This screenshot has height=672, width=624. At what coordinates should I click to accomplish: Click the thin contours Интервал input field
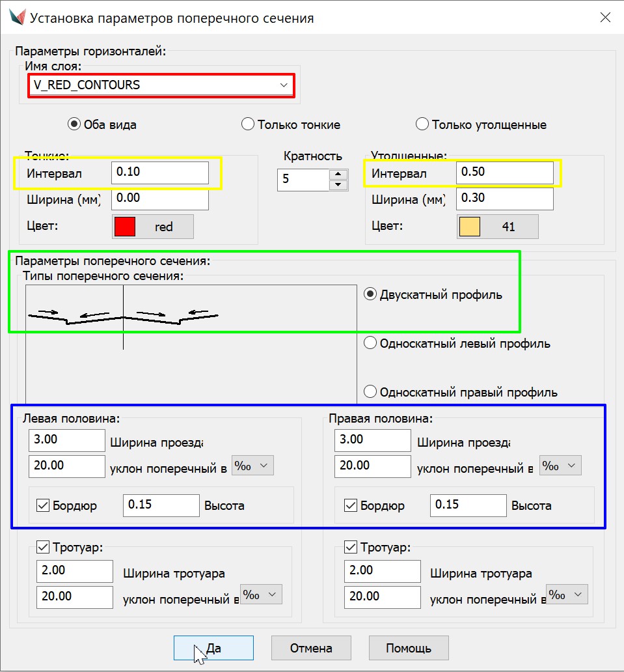[x=159, y=173]
